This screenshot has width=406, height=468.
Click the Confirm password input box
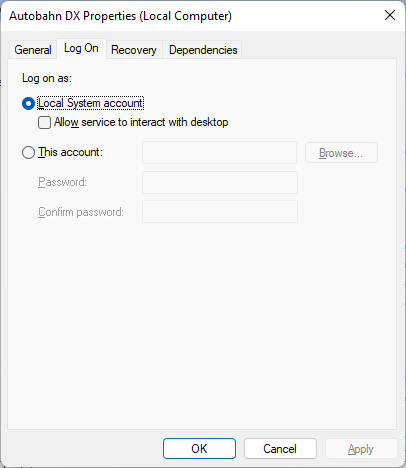pos(220,212)
